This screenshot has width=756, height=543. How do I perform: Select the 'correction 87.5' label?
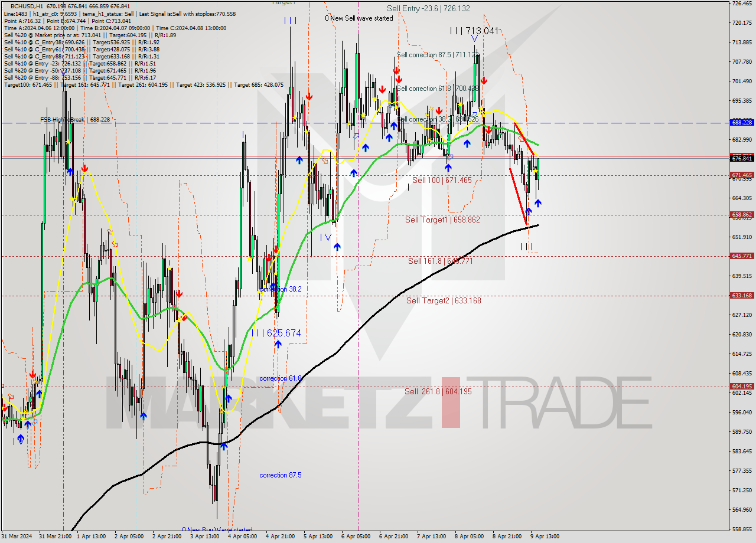[x=281, y=475]
